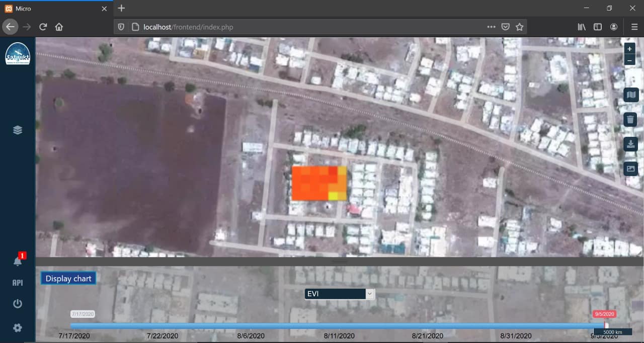
Task: Click the API sidebar icon
Action: 18,283
